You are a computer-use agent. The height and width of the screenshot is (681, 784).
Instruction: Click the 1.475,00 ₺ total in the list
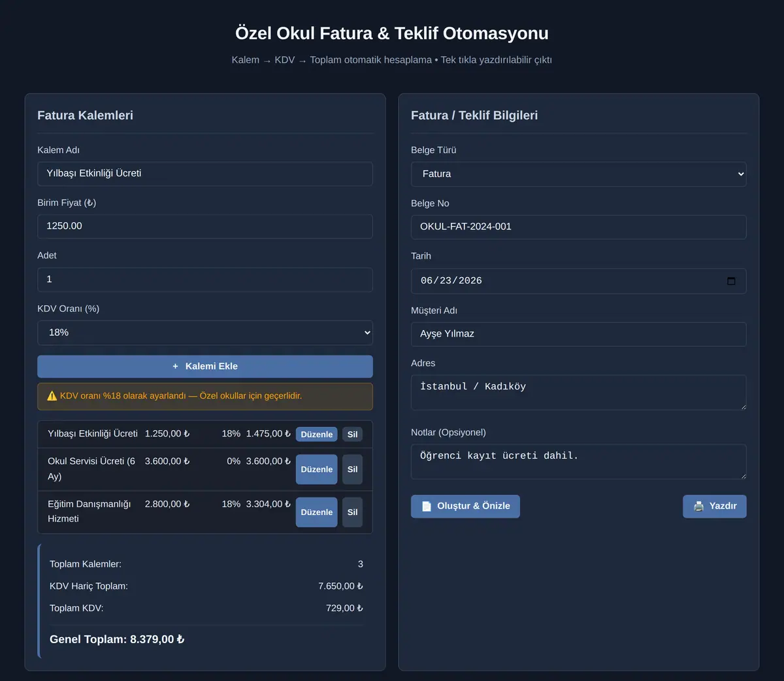[x=269, y=434]
